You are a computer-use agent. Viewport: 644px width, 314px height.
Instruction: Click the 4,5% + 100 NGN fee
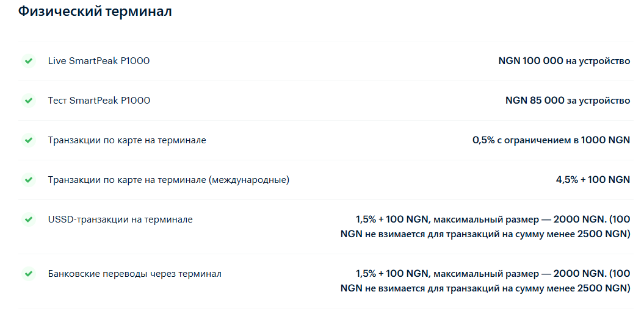click(x=593, y=180)
